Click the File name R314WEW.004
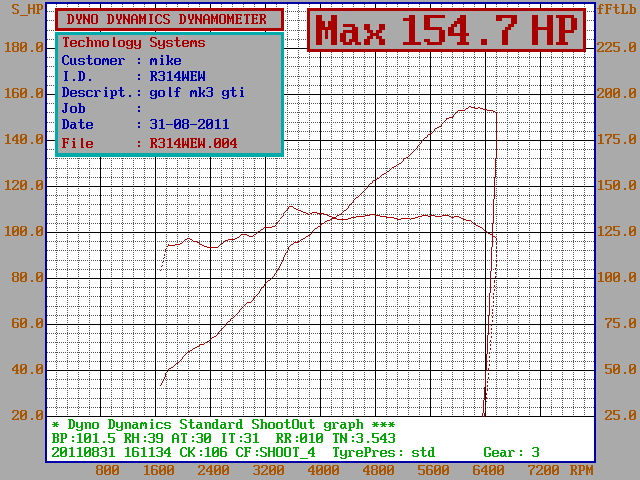 click(195, 143)
